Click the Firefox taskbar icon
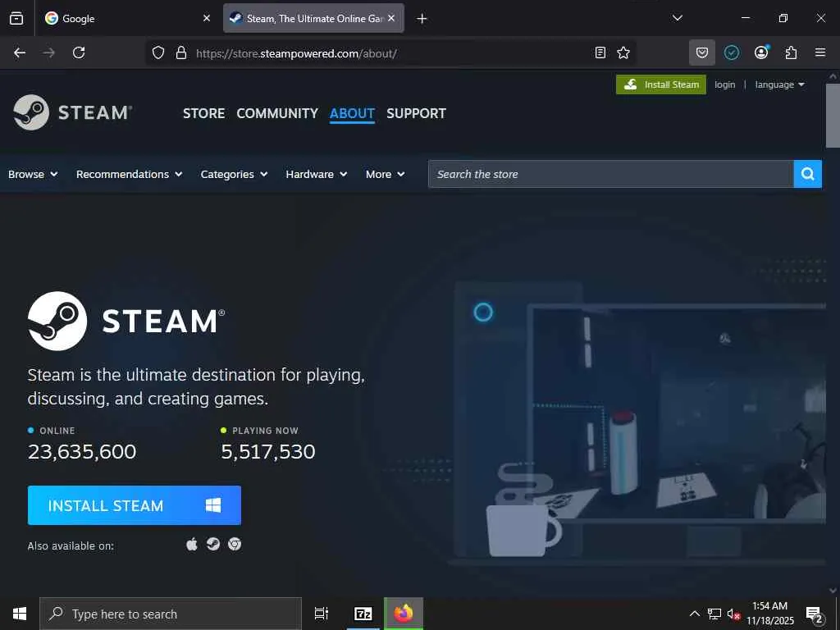 point(404,614)
